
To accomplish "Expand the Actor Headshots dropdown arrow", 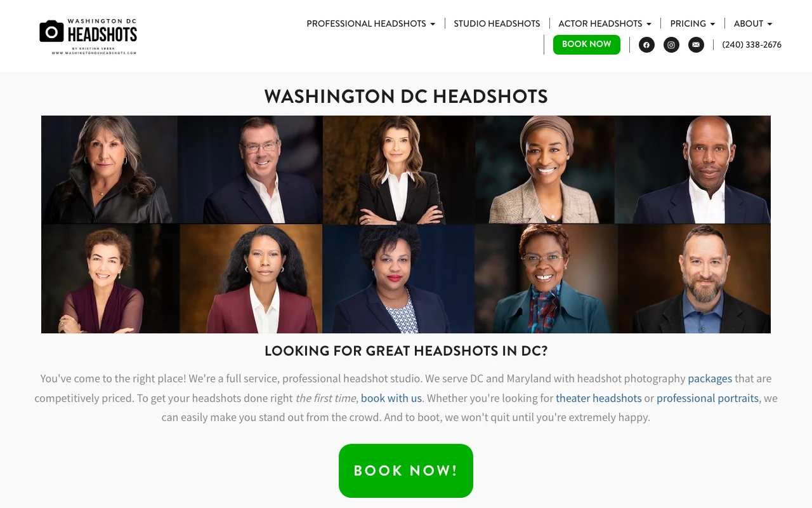I will coord(648,24).
